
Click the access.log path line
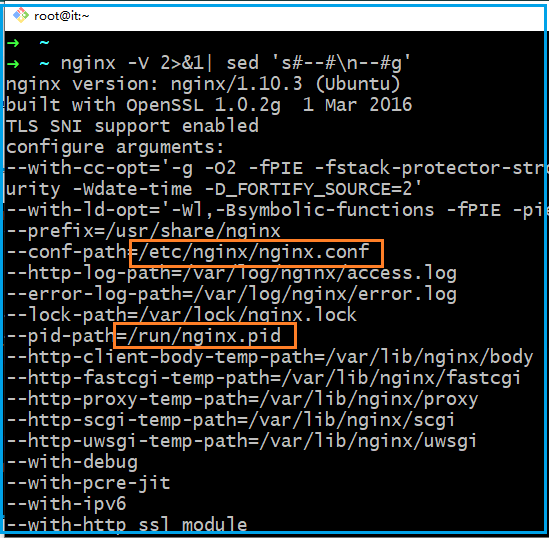click(231, 273)
